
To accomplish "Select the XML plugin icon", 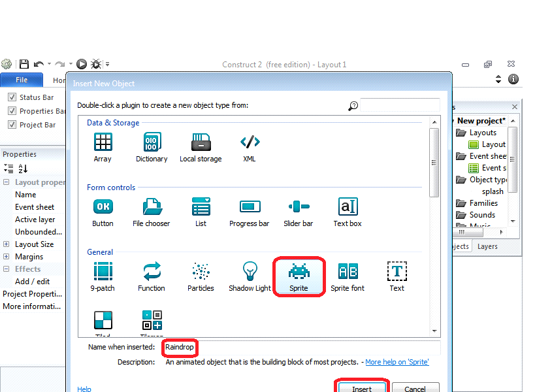I will tap(250, 142).
